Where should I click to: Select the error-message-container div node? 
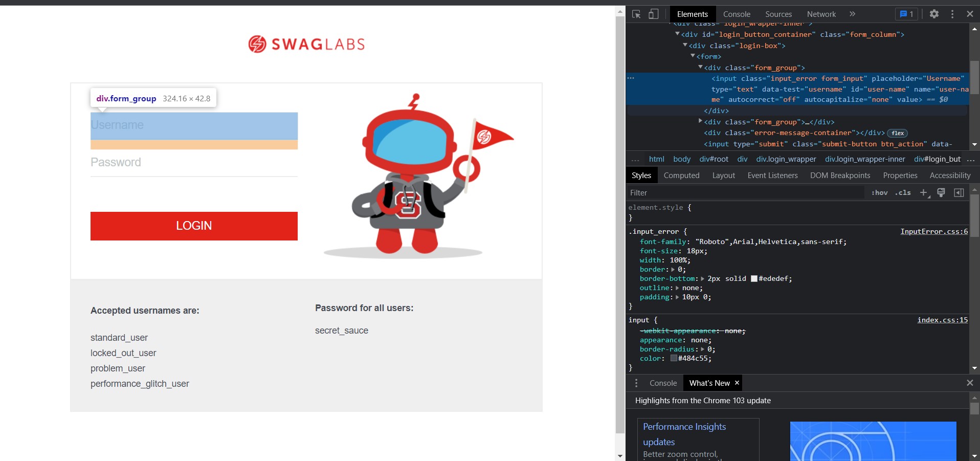[x=794, y=133]
